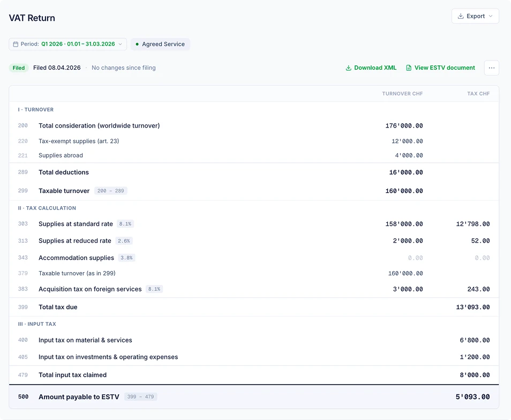Click the 4'000.00 value

pyautogui.click(x=409, y=155)
